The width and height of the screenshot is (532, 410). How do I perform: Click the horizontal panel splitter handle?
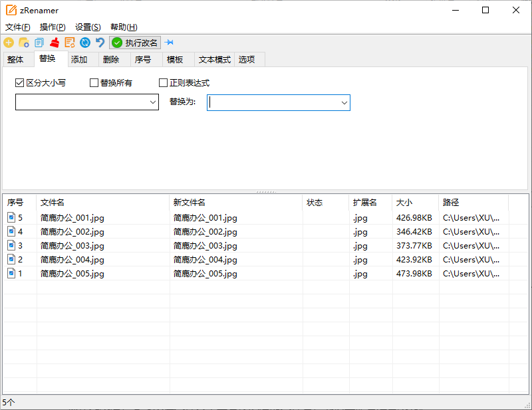coord(266,191)
